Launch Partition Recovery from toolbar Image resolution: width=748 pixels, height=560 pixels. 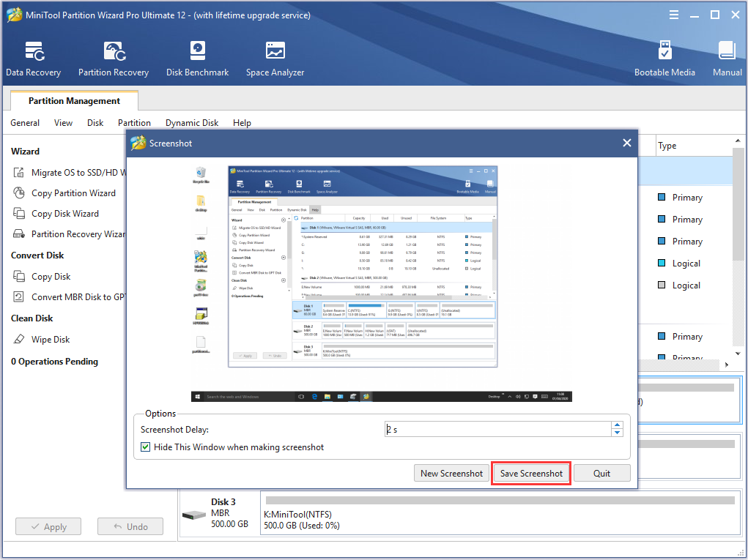(x=114, y=59)
